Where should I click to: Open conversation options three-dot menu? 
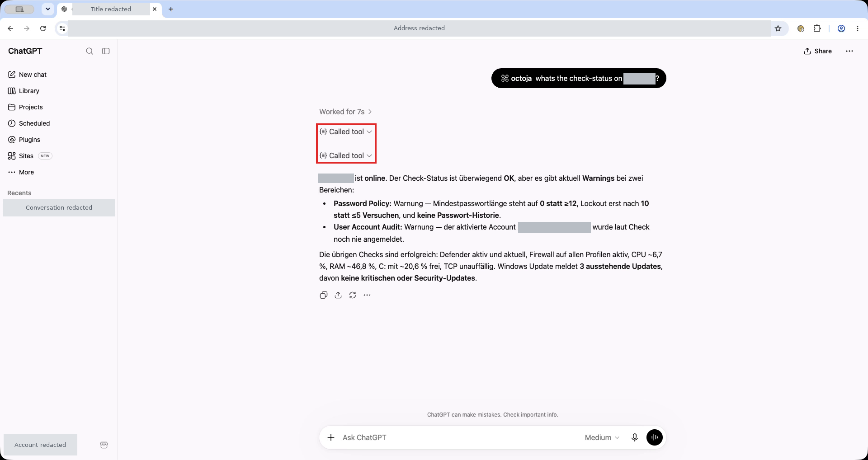(849, 51)
